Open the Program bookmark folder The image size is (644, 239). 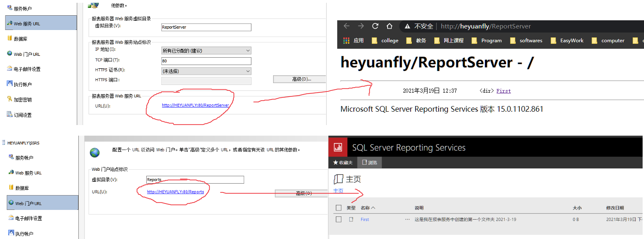point(487,41)
